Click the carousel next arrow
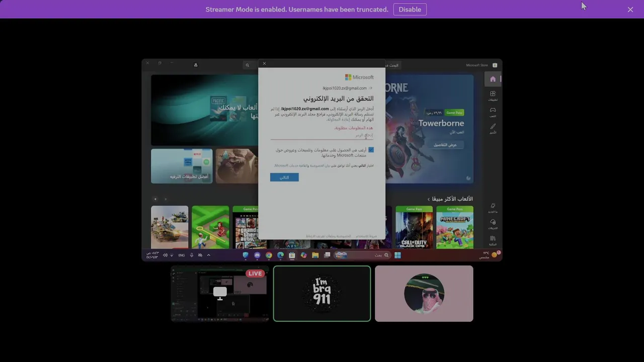Viewport: 644px width, 362px height. tap(166, 199)
